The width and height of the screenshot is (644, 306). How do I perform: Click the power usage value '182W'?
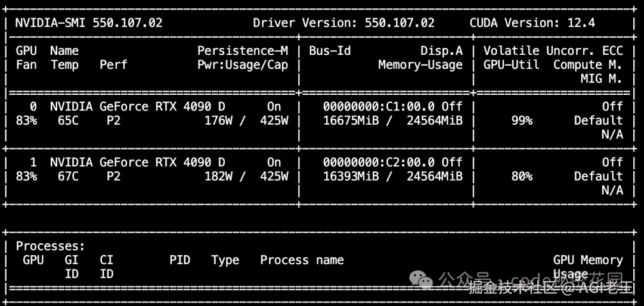click(x=218, y=176)
